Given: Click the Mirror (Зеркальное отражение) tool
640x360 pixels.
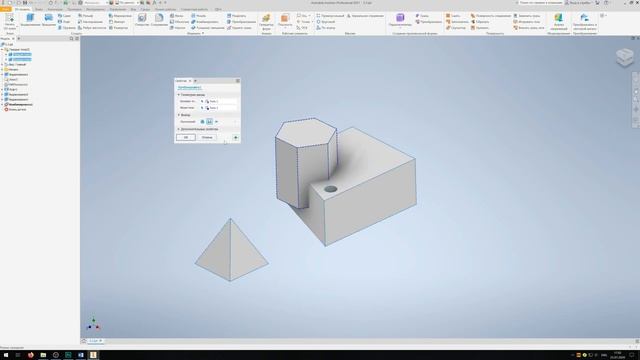Looking at the screenshot, I should click(x=365, y=16).
